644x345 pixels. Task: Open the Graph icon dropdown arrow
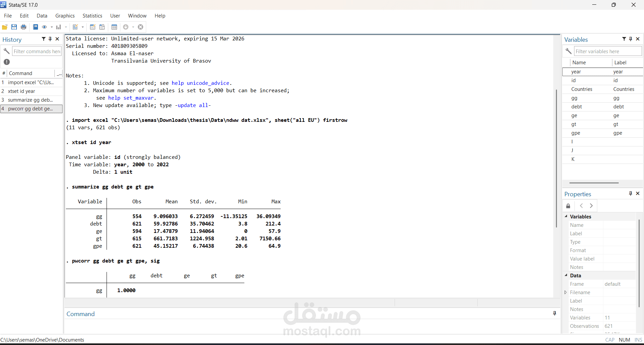[66, 27]
